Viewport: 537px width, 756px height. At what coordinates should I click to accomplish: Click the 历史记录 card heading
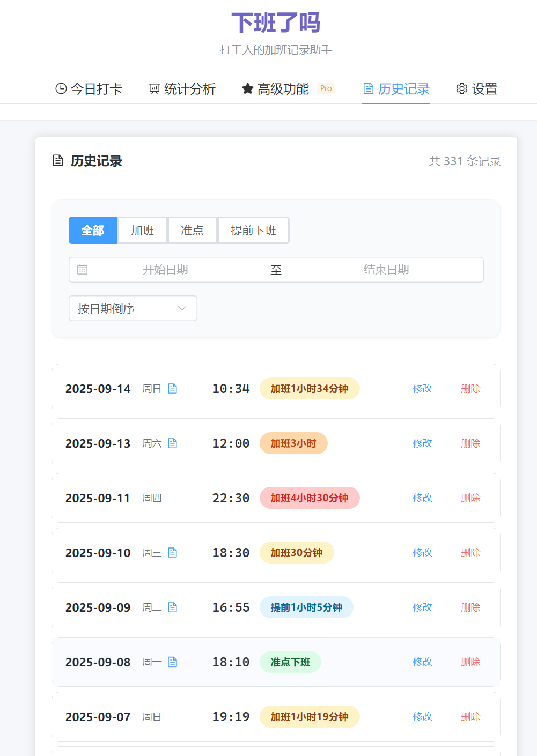point(97,161)
